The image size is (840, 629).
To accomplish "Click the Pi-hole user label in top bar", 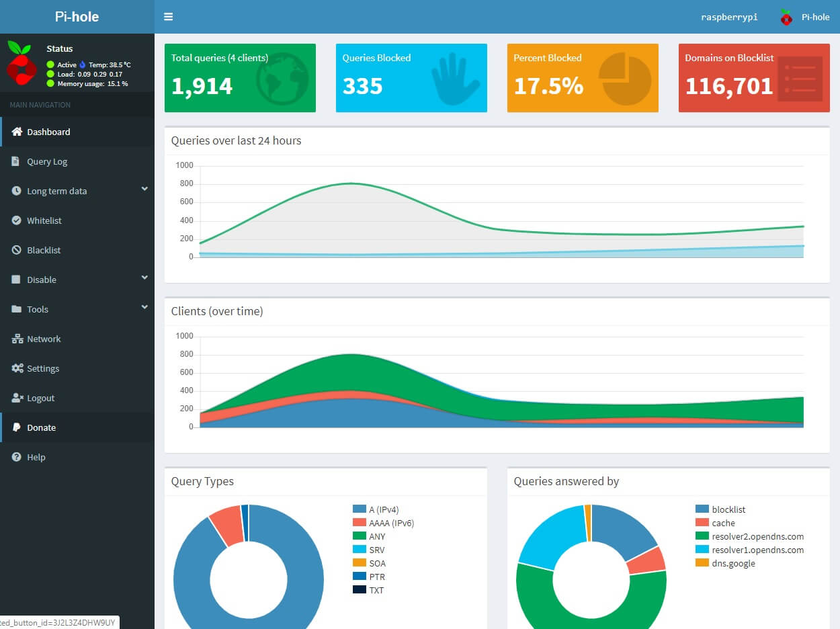I will click(x=816, y=17).
